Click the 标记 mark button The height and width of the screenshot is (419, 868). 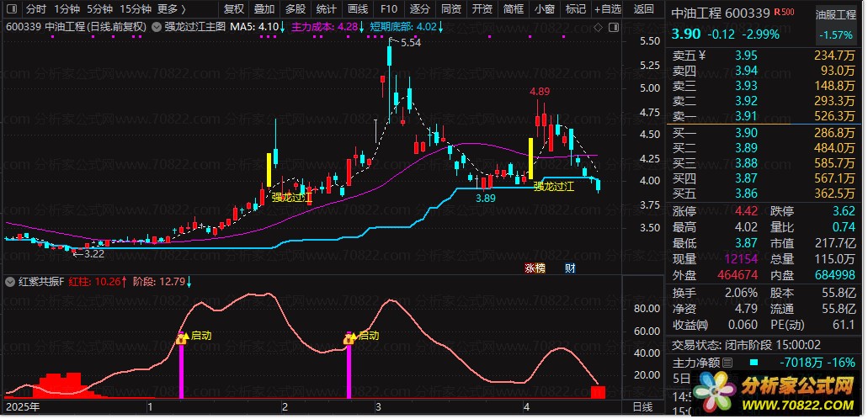point(576,9)
